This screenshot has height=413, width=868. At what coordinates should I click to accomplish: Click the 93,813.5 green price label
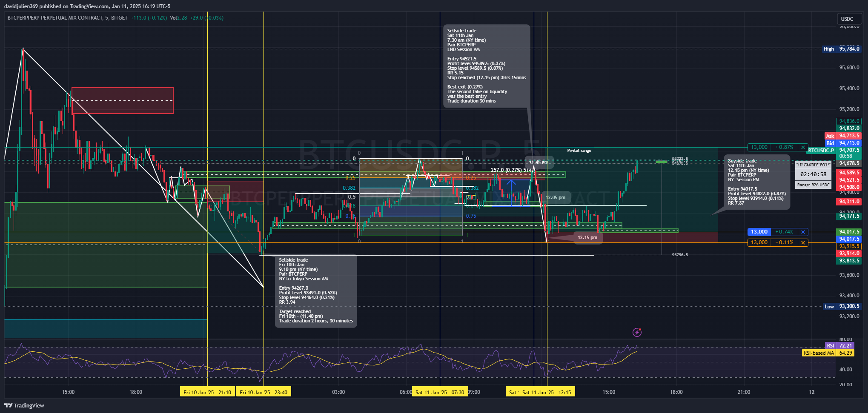coord(849,261)
